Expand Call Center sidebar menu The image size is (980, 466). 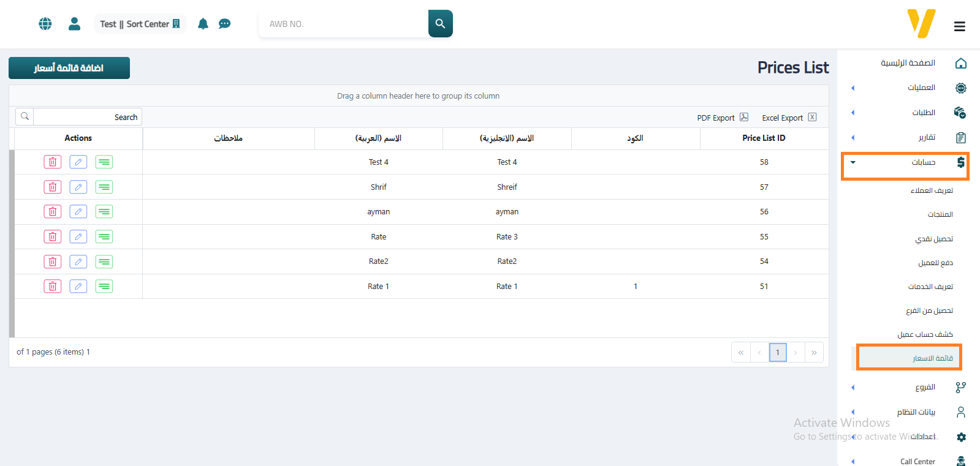[x=908, y=462]
